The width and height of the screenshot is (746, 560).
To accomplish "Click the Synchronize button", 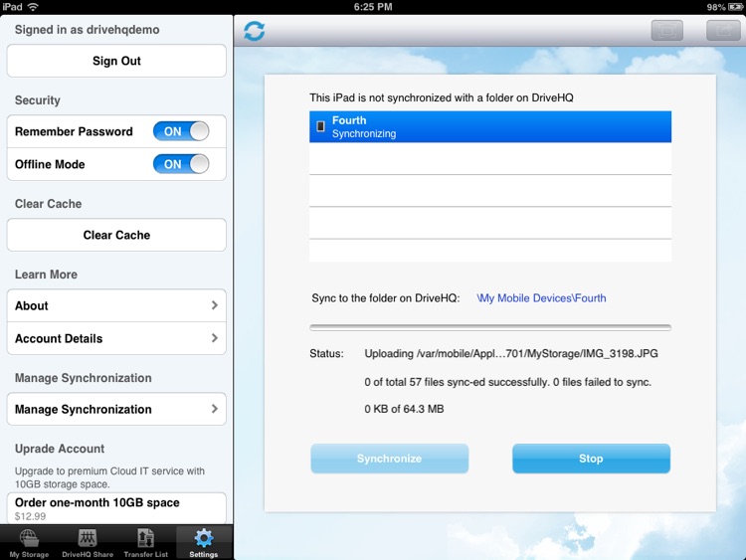I will pos(390,459).
